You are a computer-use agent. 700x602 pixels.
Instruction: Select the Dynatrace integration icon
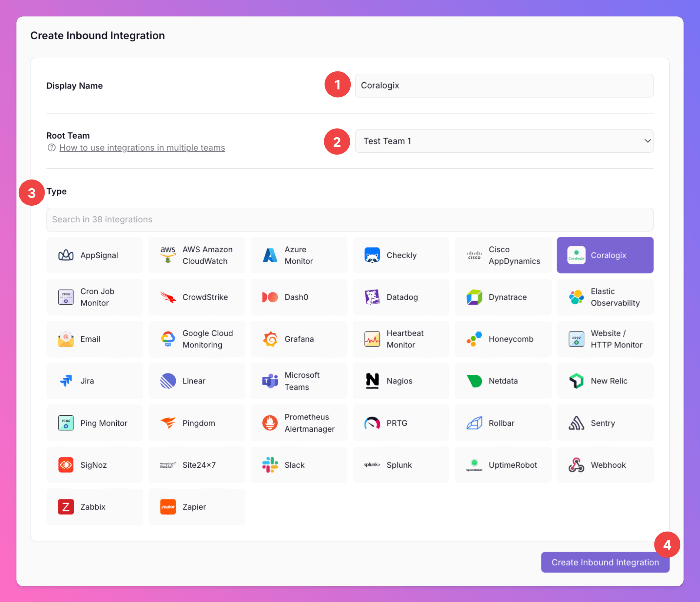[474, 297]
